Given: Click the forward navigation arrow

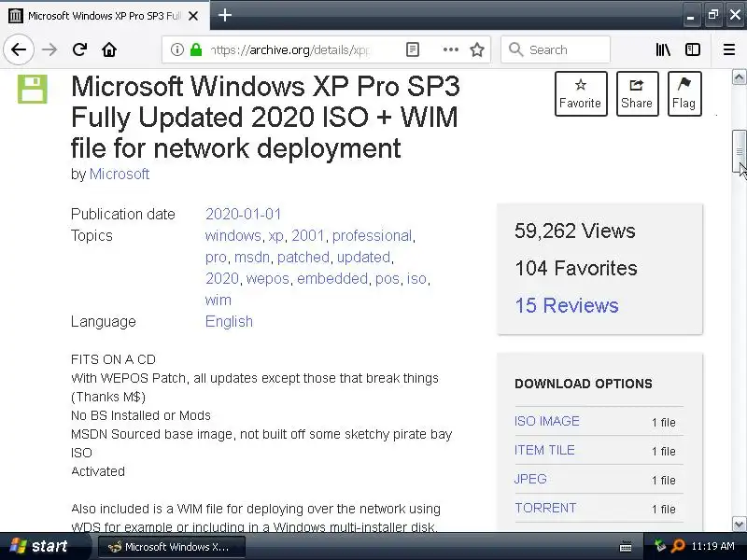Looking at the screenshot, I should point(49,49).
